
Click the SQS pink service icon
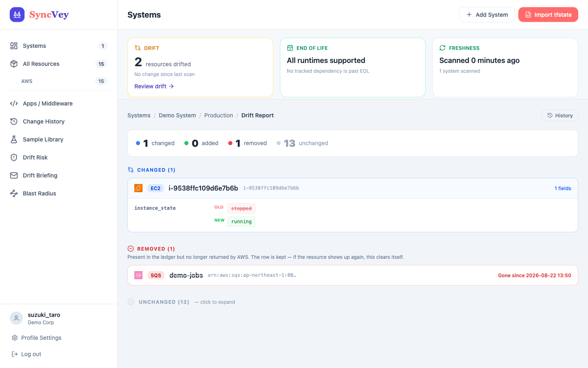[x=138, y=275]
